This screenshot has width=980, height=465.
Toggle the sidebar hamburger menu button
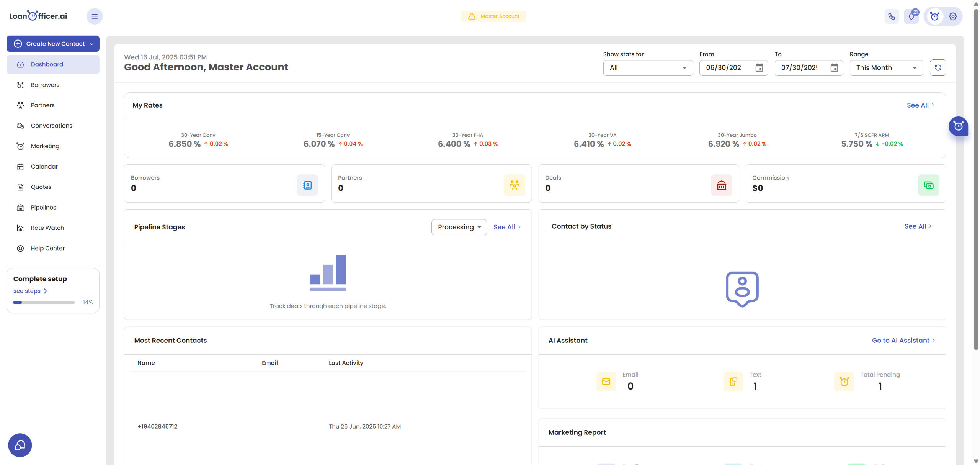tap(95, 16)
